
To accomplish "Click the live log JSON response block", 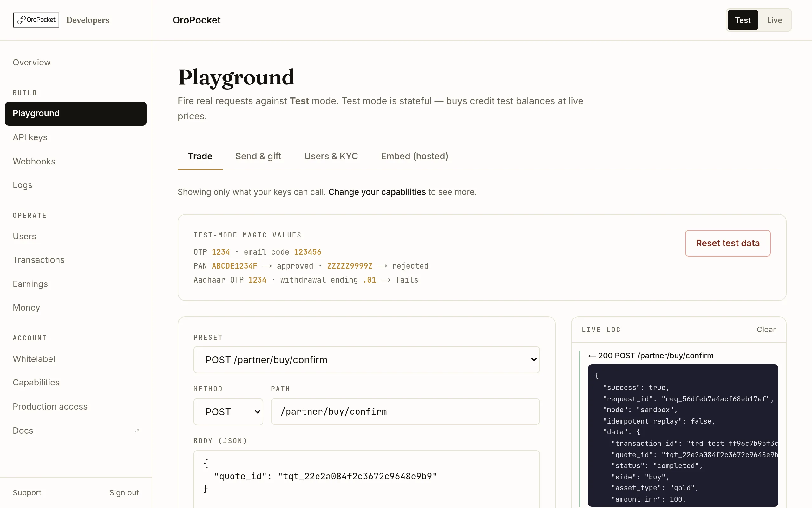I will tap(683, 435).
